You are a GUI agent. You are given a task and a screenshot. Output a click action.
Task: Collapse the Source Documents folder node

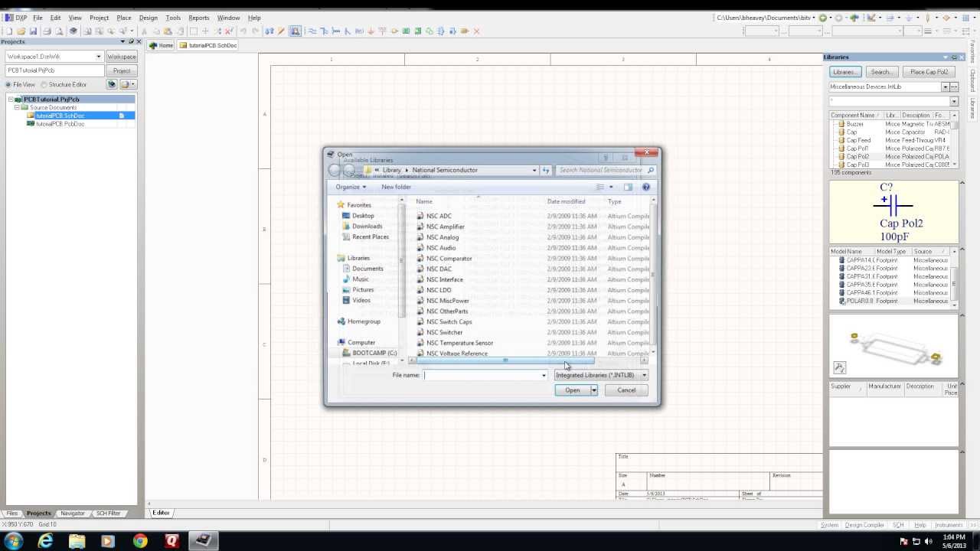17,107
